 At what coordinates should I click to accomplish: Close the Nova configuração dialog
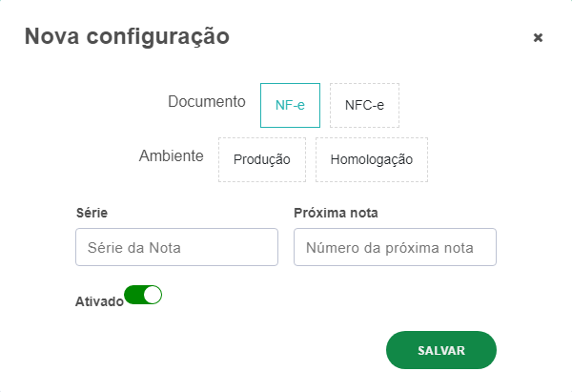coord(538,38)
